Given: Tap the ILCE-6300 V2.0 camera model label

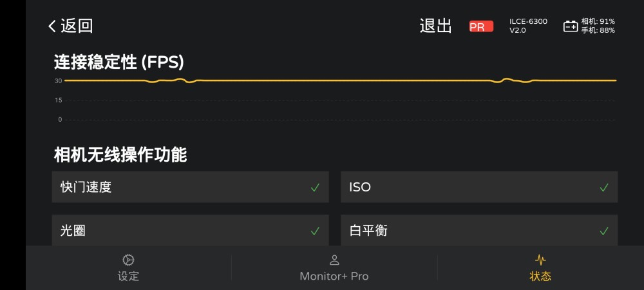Looking at the screenshot, I should pyautogui.click(x=528, y=26).
